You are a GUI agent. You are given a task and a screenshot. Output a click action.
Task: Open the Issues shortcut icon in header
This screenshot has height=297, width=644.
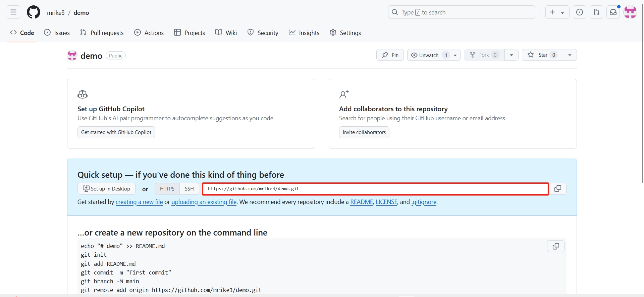579,12
